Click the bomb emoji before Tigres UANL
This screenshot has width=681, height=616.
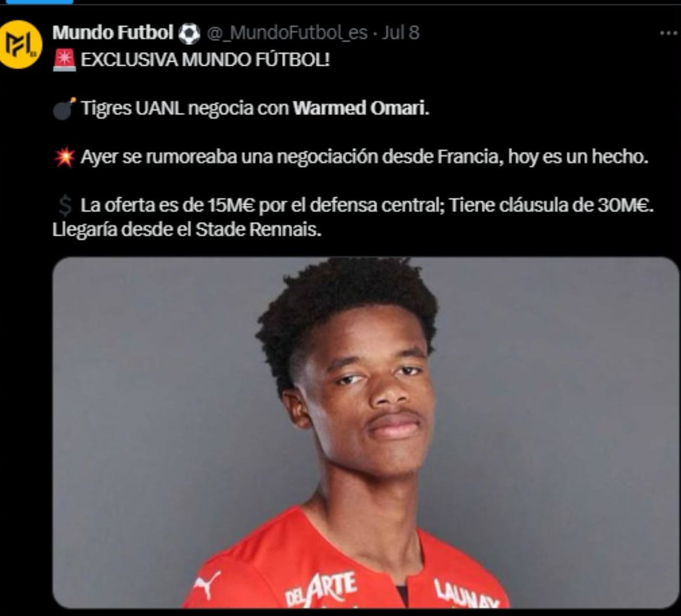(65, 108)
